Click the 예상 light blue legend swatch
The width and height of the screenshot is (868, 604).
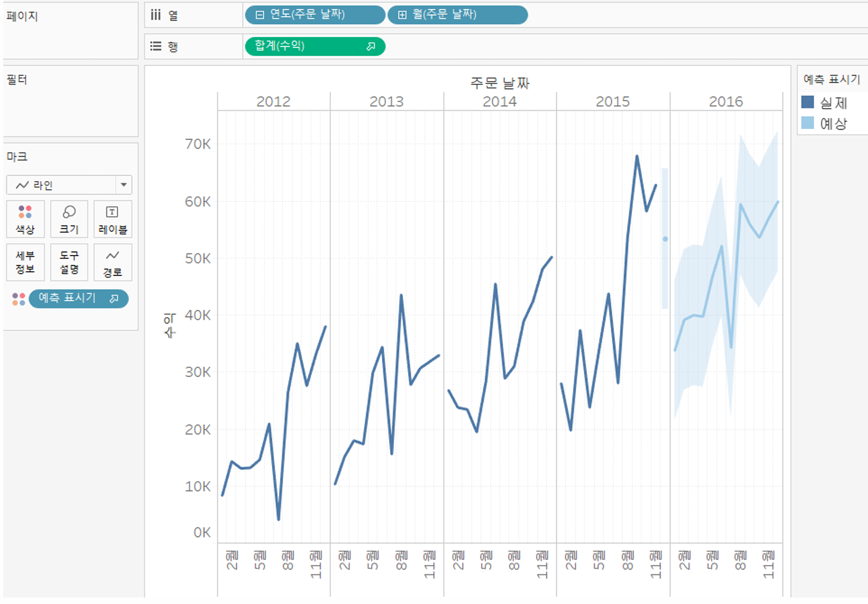point(807,123)
